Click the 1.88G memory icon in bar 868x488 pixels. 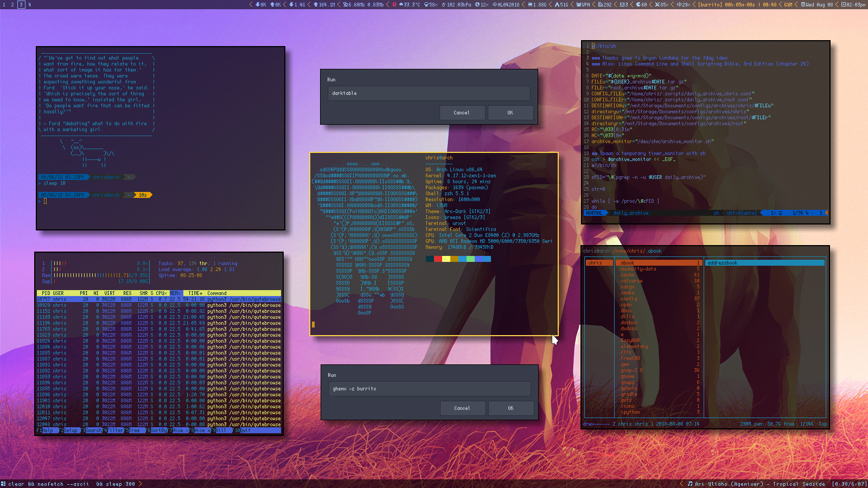(x=530, y=4)
